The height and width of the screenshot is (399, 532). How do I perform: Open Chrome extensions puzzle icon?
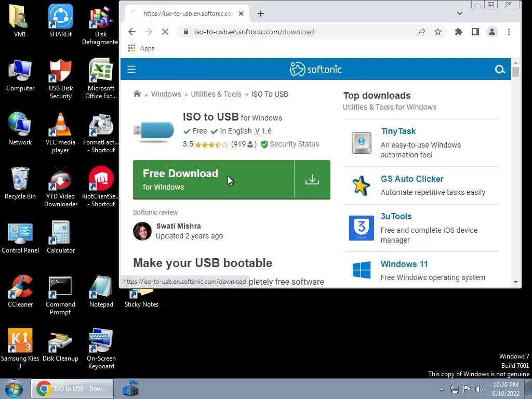click(x=459, y=32)
